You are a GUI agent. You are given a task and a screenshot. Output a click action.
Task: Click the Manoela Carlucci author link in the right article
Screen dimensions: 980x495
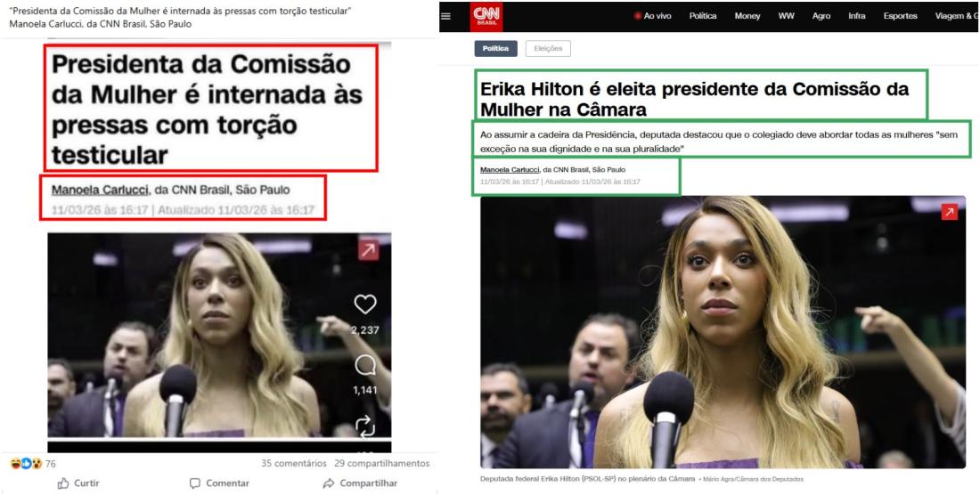click(509, 170)
